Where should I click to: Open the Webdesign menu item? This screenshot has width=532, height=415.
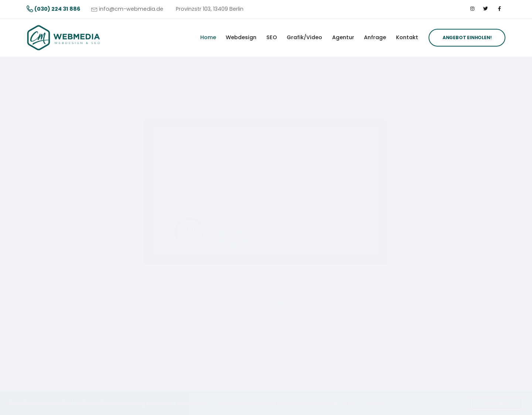(x=241, y=37)
